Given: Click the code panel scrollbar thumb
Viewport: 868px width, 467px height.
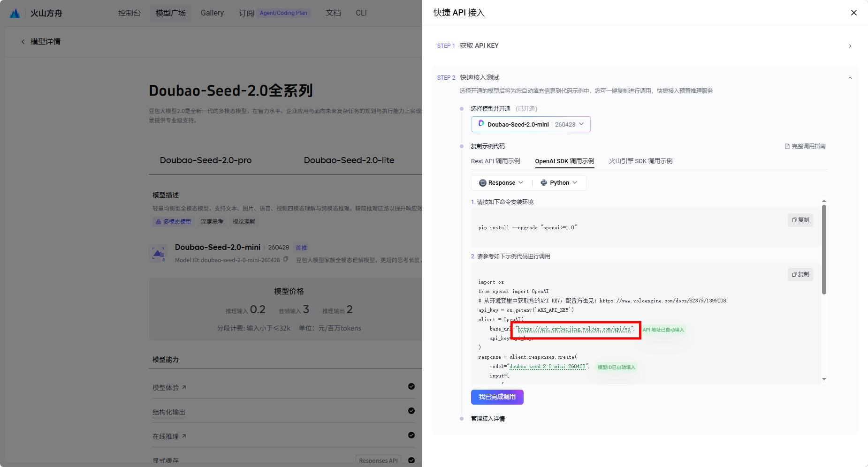Looking at the screenshot, I should (824, 250).
